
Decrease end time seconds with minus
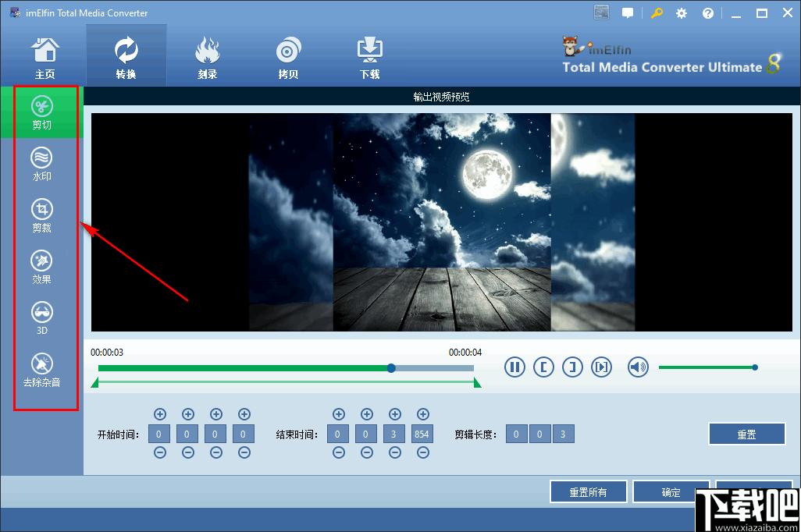395,452
